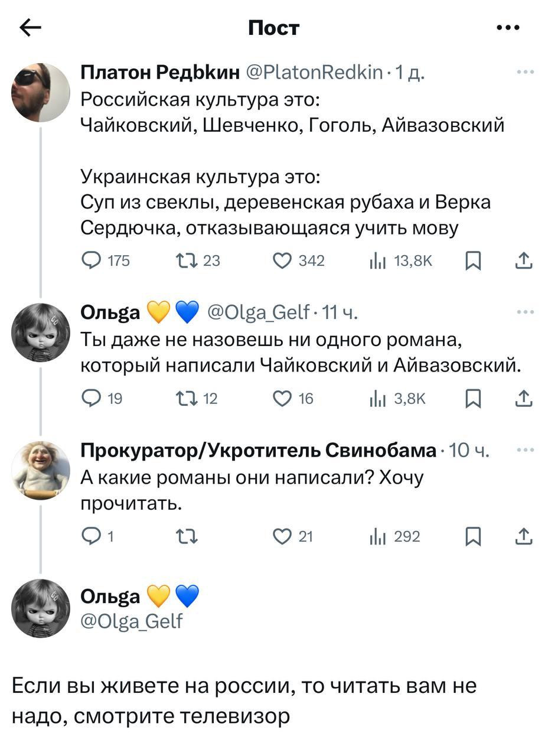View analytics of the 13,8K views post
This screenshot has width=548, height=756.
point(377,260)
